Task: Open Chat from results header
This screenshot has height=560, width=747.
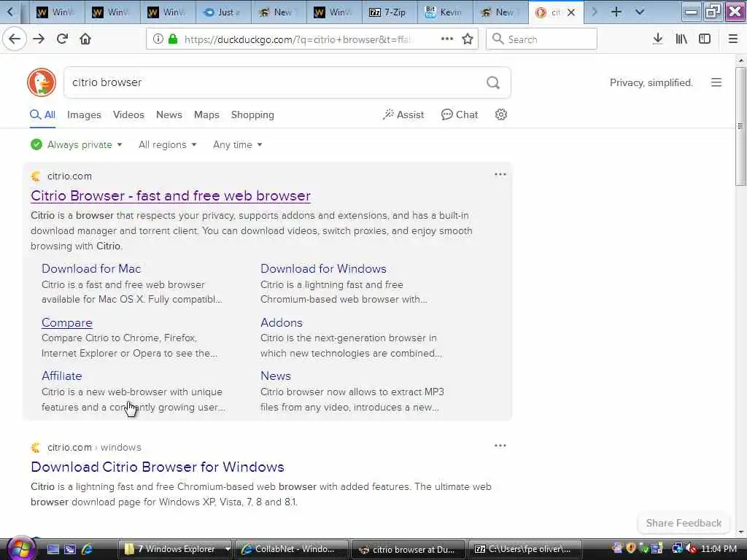Action: [460, 114]
